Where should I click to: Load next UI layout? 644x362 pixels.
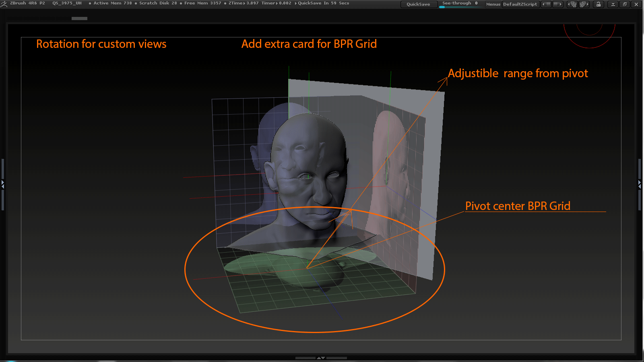point(584,4)
